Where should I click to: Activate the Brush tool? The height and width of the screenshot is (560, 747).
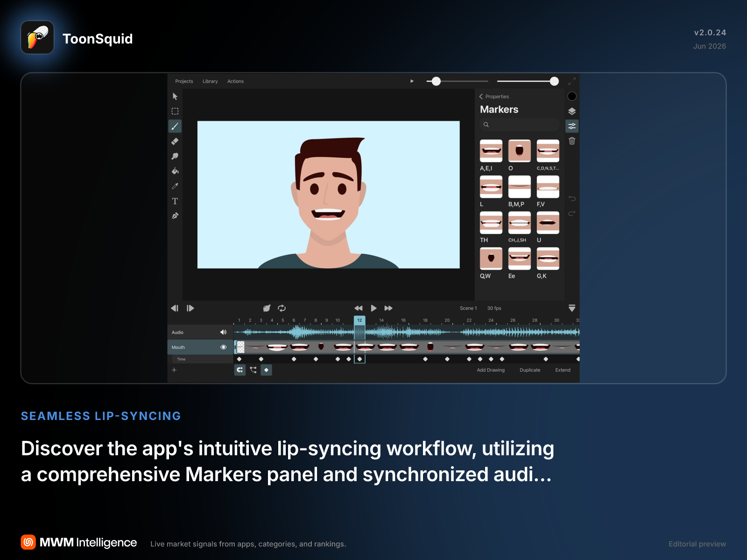click(175, 126)
